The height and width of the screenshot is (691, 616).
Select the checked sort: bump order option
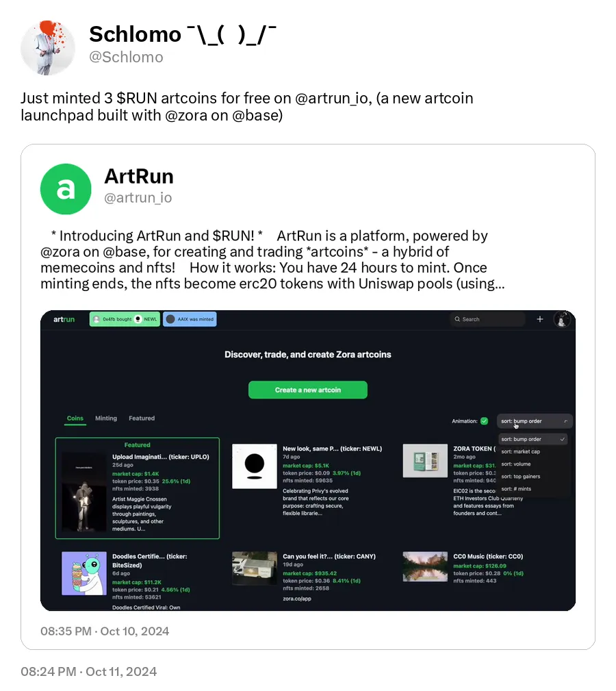click(532, 439)
